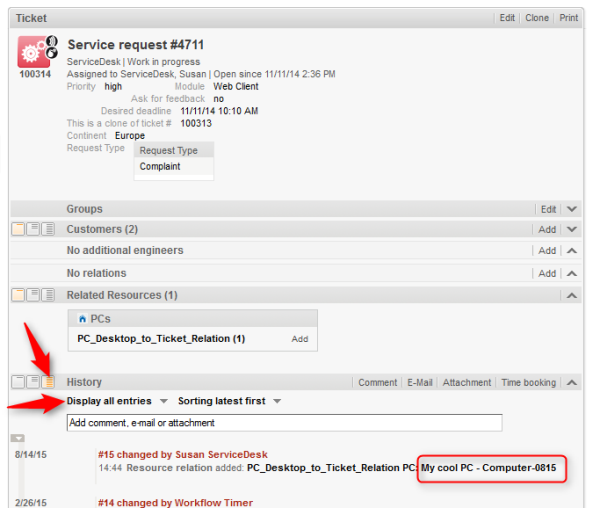Click Print in the Ticket header
Screen dimensions: 600x508
pyautogui.click(x=569, y=18)
